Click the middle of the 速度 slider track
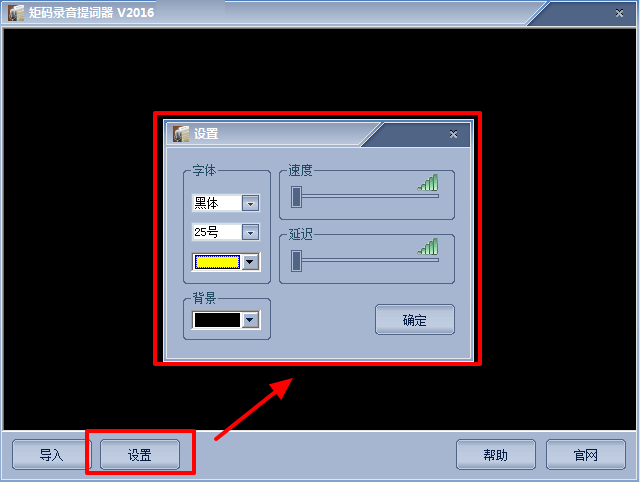This screenshot has width=640, height=482. (x=366, y=196)
